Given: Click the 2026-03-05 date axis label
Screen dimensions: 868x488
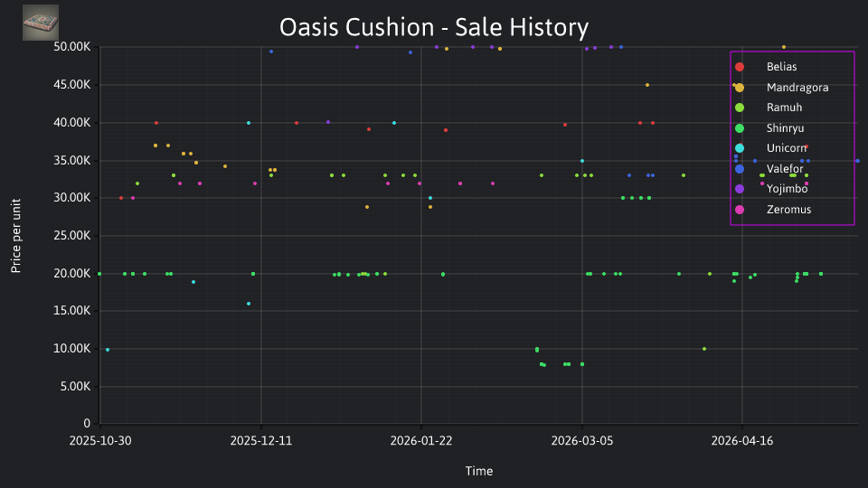Looking at the screenshot, I should (x=581, y=441).
